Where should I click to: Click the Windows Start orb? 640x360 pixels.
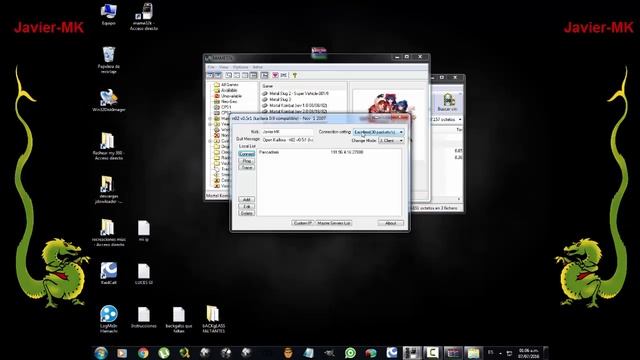[101, 353]
